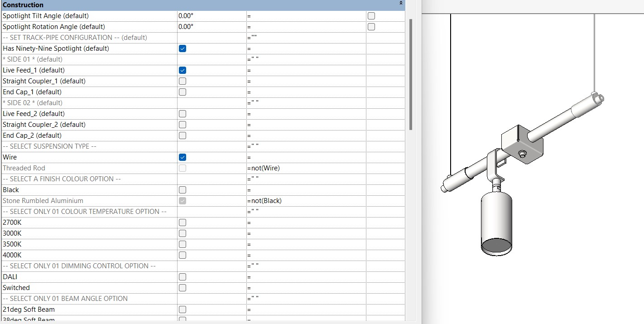The width and height of the screenshot is (644, 324).
Task: Enable the Black finish colour option
Action: click(x=182, y=190)
